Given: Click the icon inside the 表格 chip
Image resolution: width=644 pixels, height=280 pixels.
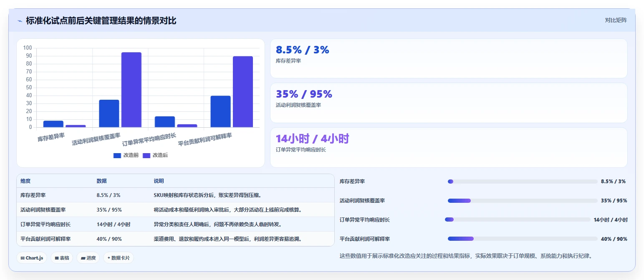Looking at the screenshot, I should tap(57, 258).
